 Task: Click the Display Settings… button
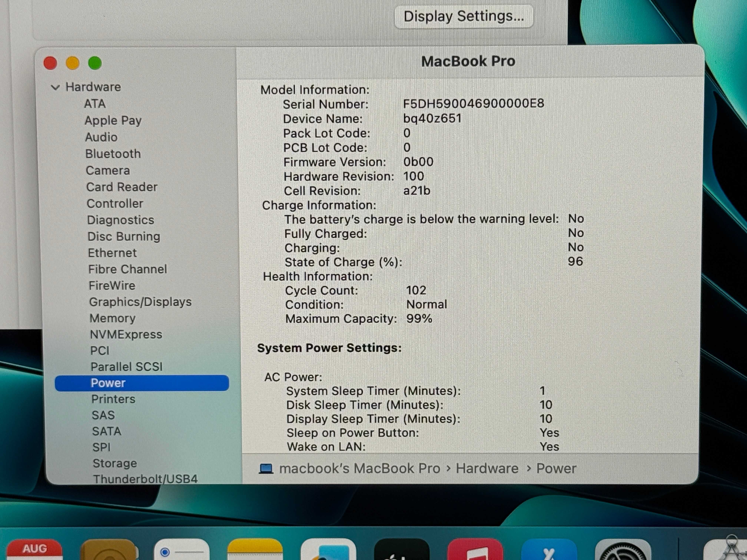[x=464, y=16]
